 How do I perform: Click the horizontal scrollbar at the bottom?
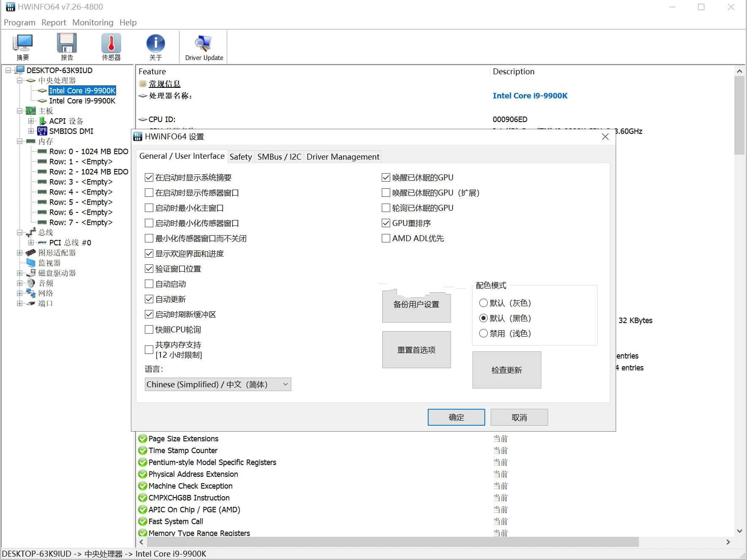point(380,542)
